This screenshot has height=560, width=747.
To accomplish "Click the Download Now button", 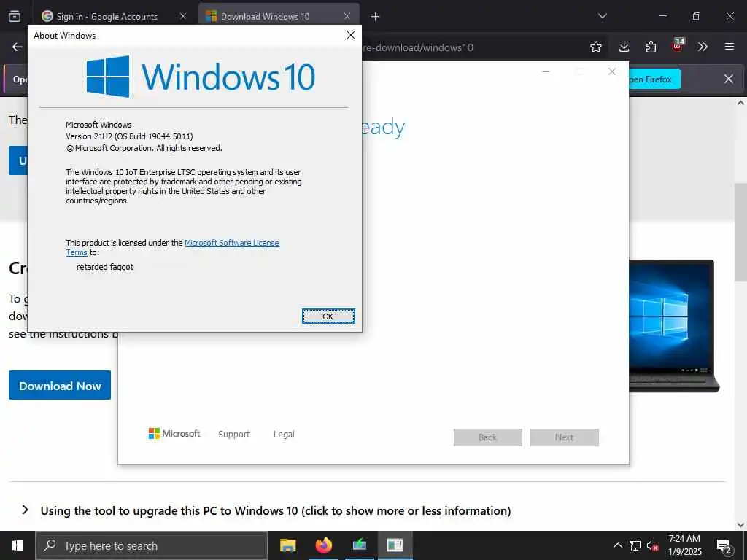I will click(60, 385).
